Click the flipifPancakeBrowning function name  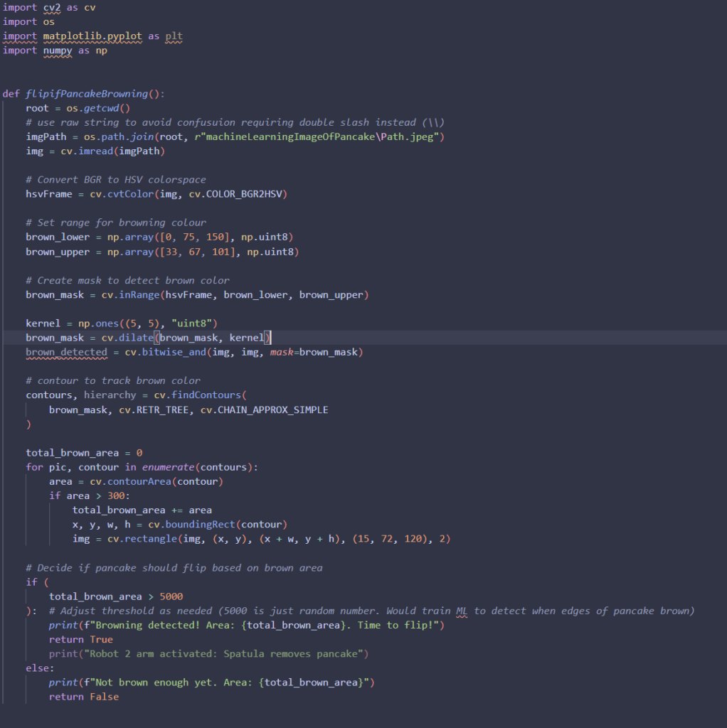(x=89, y=94)
